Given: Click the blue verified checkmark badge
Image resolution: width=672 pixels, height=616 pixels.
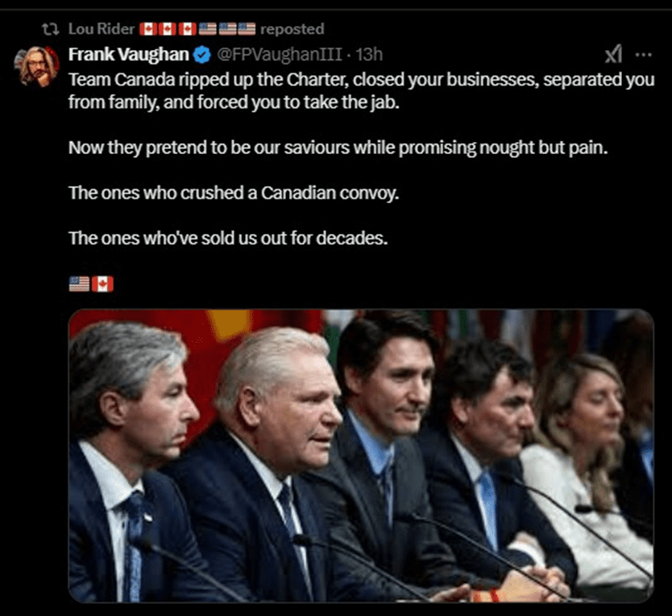Looking at the screenshot, I should point(202,55).
